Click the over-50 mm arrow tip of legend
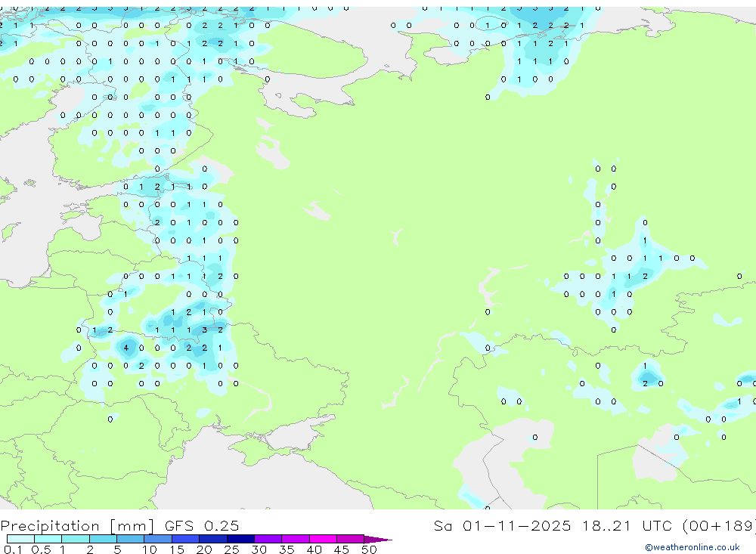This screenshot has height=554, width=756. pos(378,540)
